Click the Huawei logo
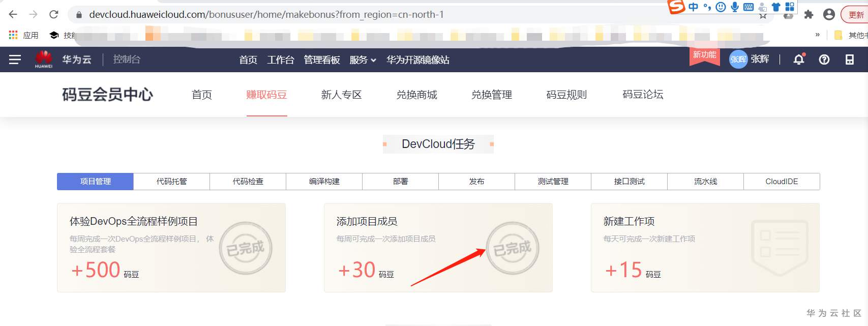Viewport: 868px width, 326px height. (44, 60)
